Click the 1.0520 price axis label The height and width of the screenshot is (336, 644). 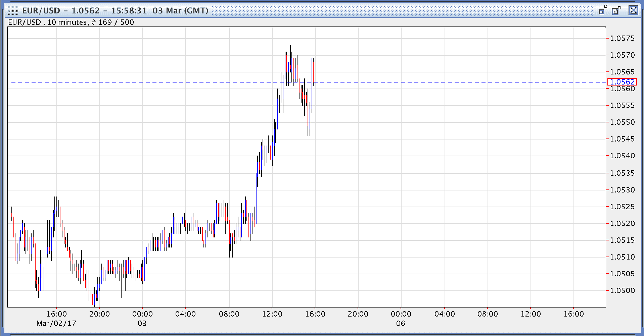[622, 223]
